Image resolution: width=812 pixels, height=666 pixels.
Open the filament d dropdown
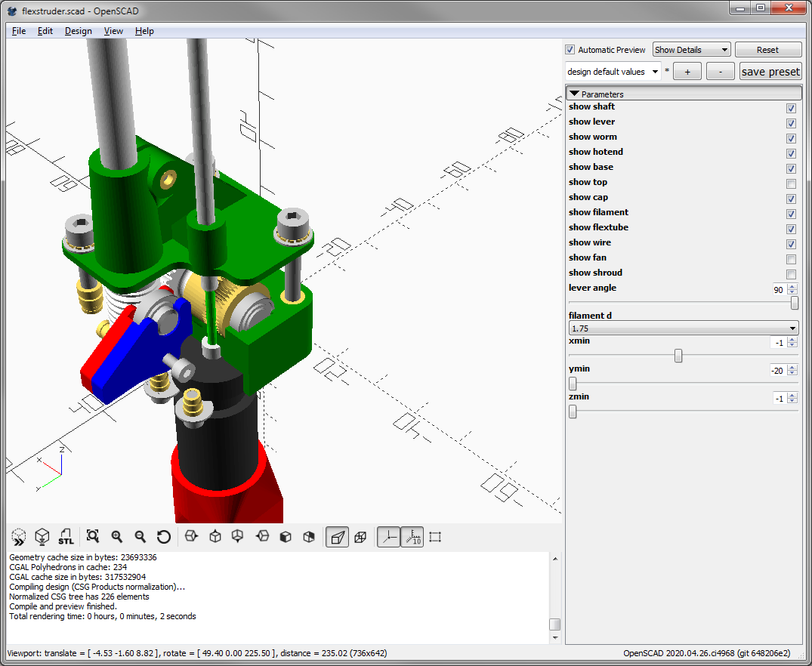(683, 328)
